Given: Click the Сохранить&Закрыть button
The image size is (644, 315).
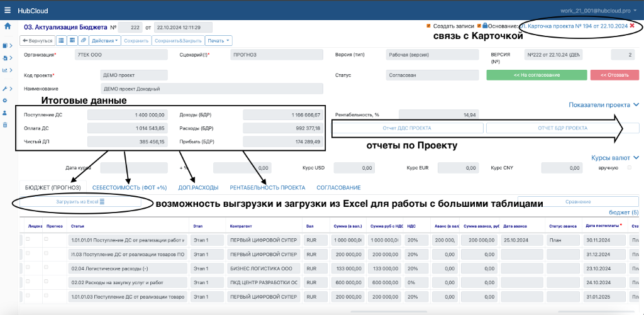Looking at the screenshot, I should tap(177, 41).
